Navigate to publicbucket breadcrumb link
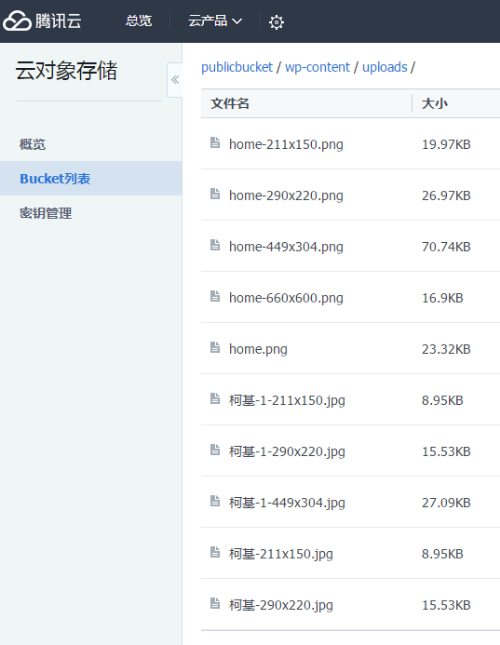The height and width of the screenshot is (645, 500). [237, 67]
